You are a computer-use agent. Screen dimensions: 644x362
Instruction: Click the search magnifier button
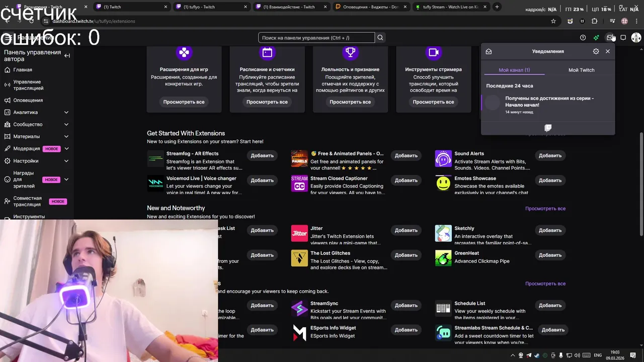pyautogui.click(x=380, y=38)
